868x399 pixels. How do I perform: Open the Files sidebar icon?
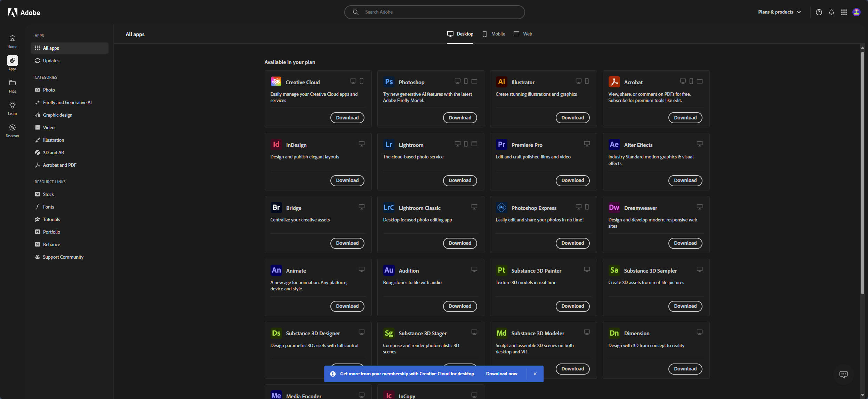[x=13, y=83]
